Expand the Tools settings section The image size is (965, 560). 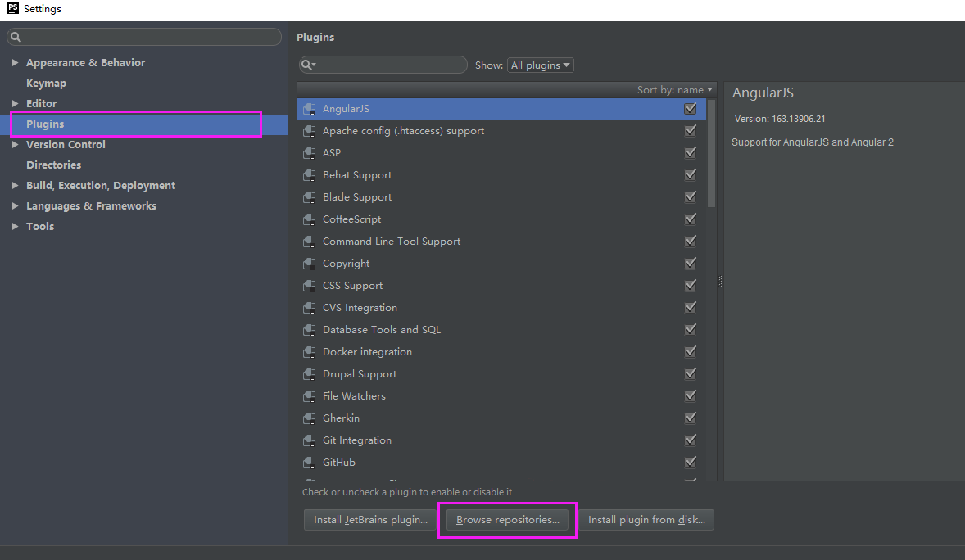[16, 227]
